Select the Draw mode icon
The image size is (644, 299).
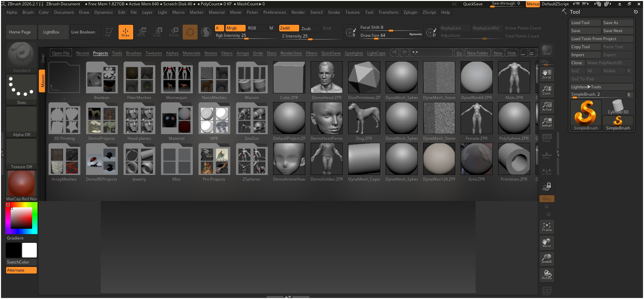point(126,32)
